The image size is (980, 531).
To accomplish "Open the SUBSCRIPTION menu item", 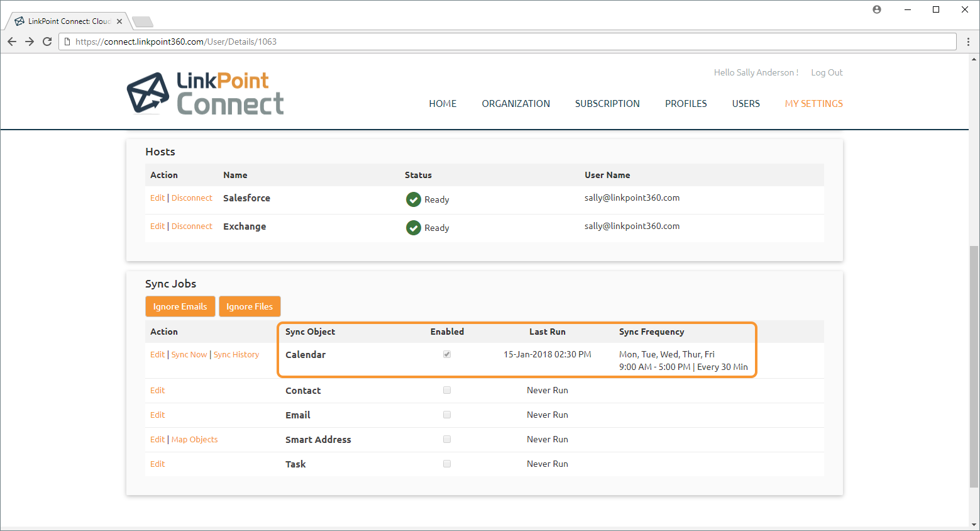I will [607, 104].
